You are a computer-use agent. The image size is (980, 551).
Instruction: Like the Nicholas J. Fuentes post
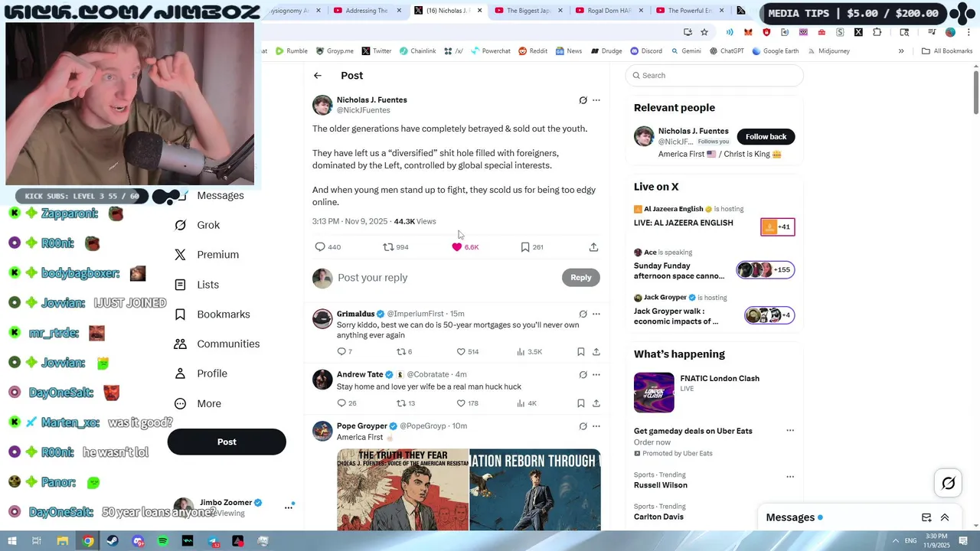click(457, 247)
